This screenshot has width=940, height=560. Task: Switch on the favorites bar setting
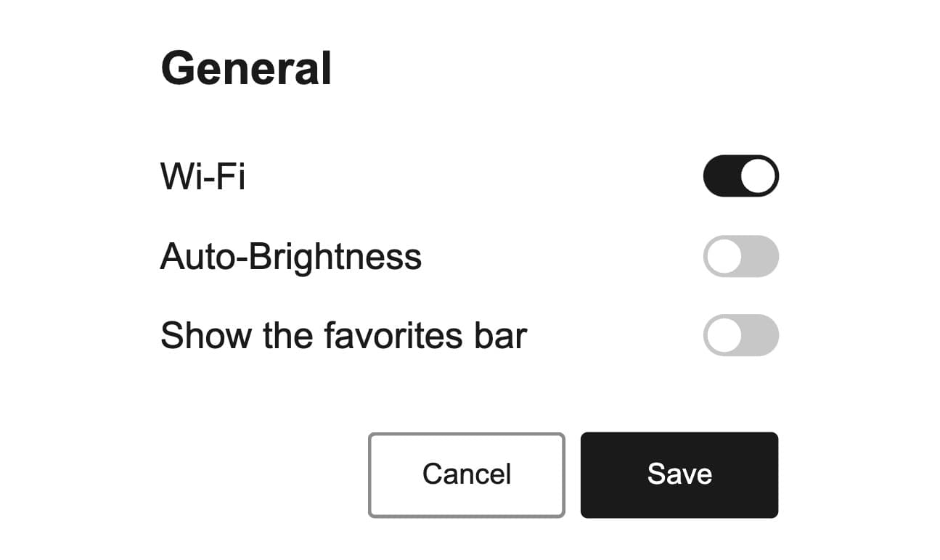click(x=740, y=335)
